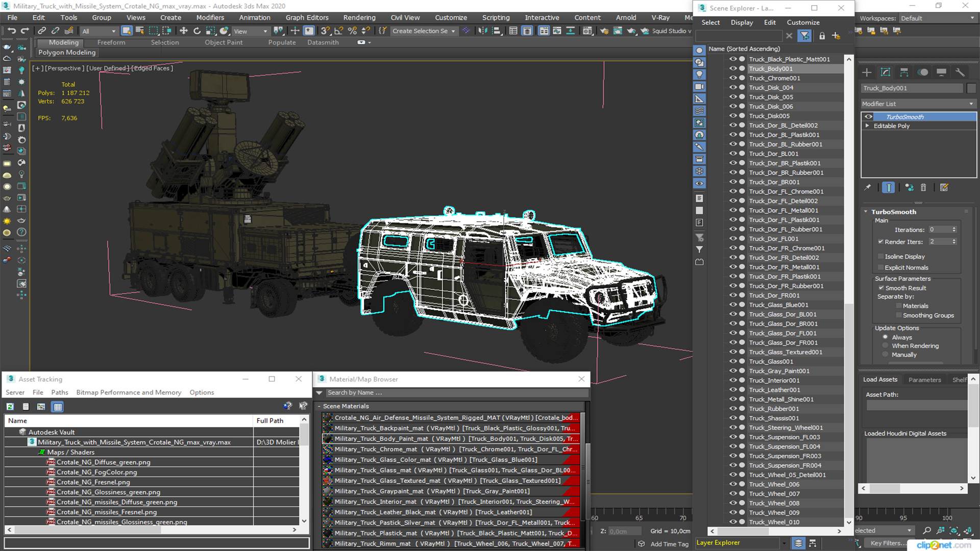The image size is (980, 551).
Task: Open the Hierarchy command panel tab
Action: (904, 72)
